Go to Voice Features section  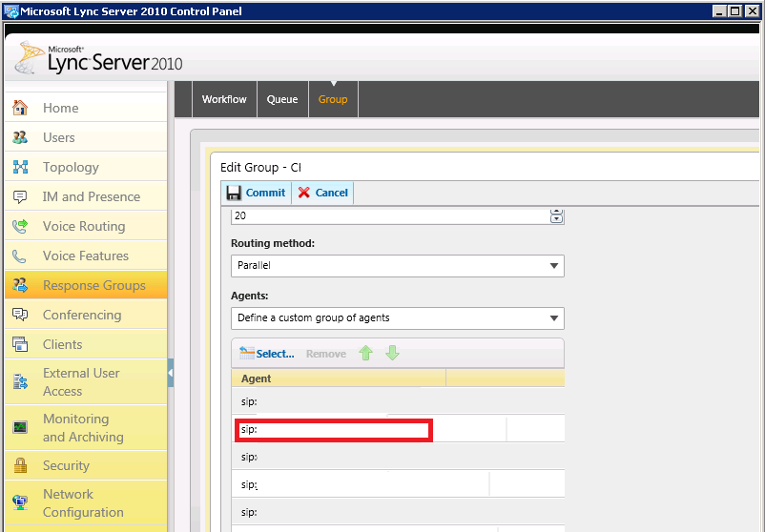point(86,256)
